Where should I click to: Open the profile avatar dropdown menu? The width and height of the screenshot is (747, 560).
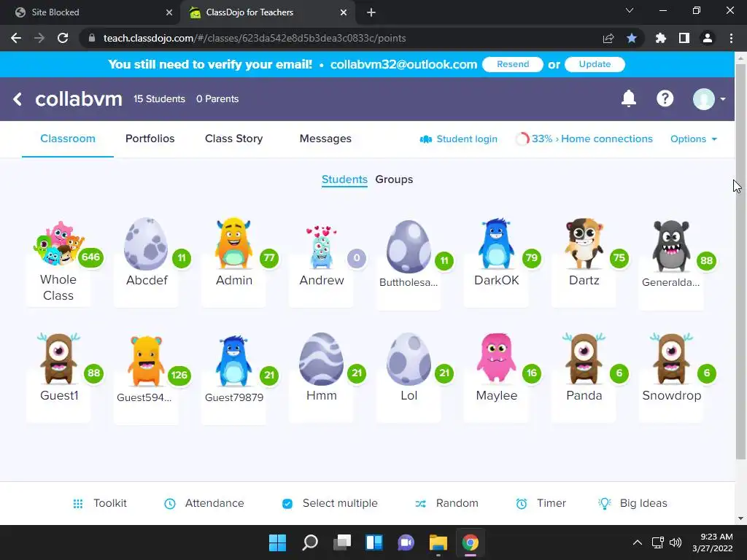(709, 99)
